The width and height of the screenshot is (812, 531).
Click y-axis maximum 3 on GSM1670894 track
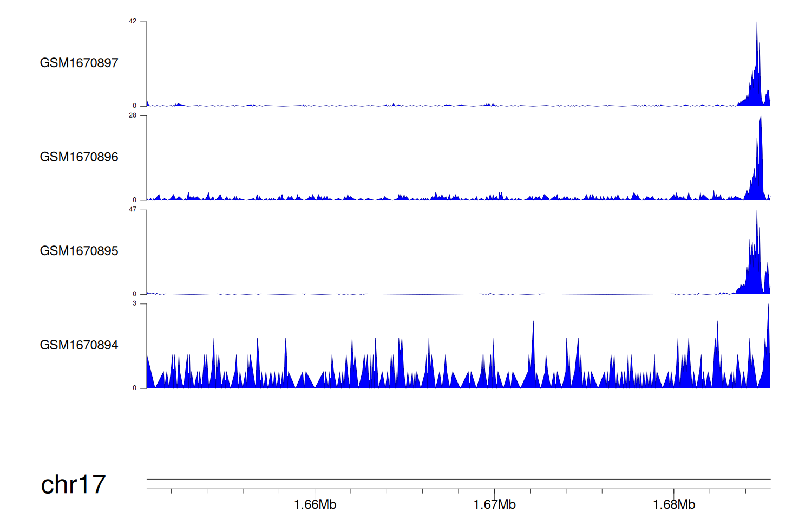tap(135, 303)
